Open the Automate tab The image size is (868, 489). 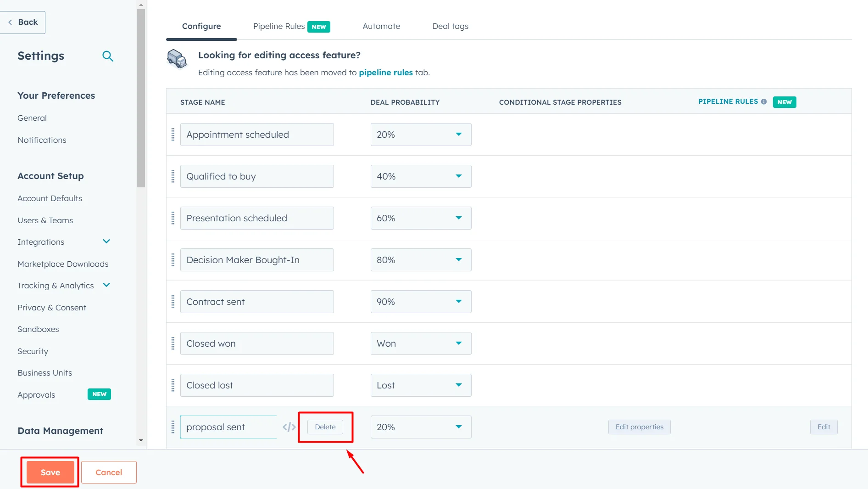point(381,26)
